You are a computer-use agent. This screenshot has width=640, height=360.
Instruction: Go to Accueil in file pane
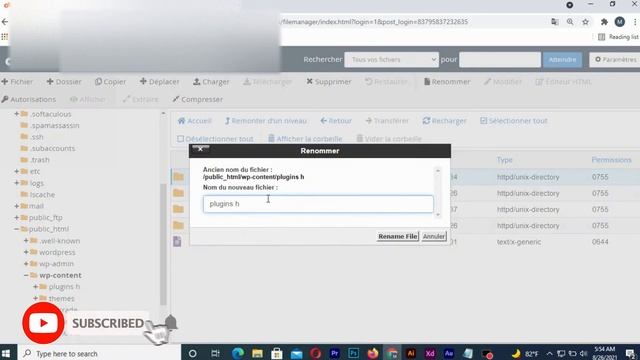pos(195,121)
